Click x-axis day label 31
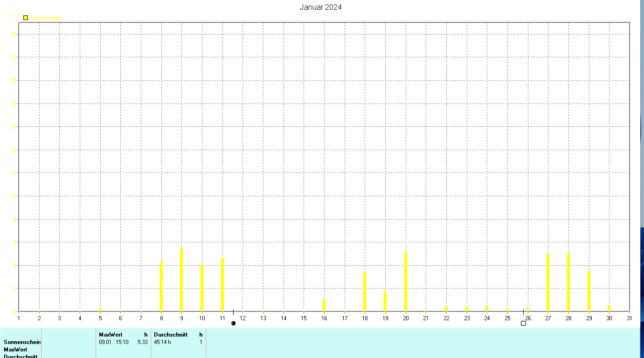The image size is (644, 358). [x=630, y=318]
